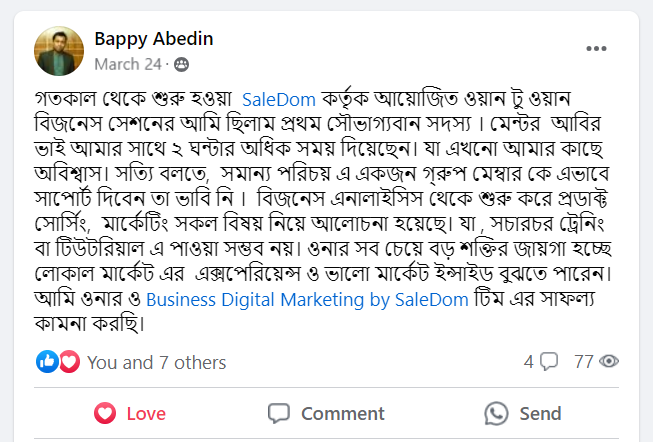Click the Messenger Send icon
653x442 pixels.
tap(496, 413)
